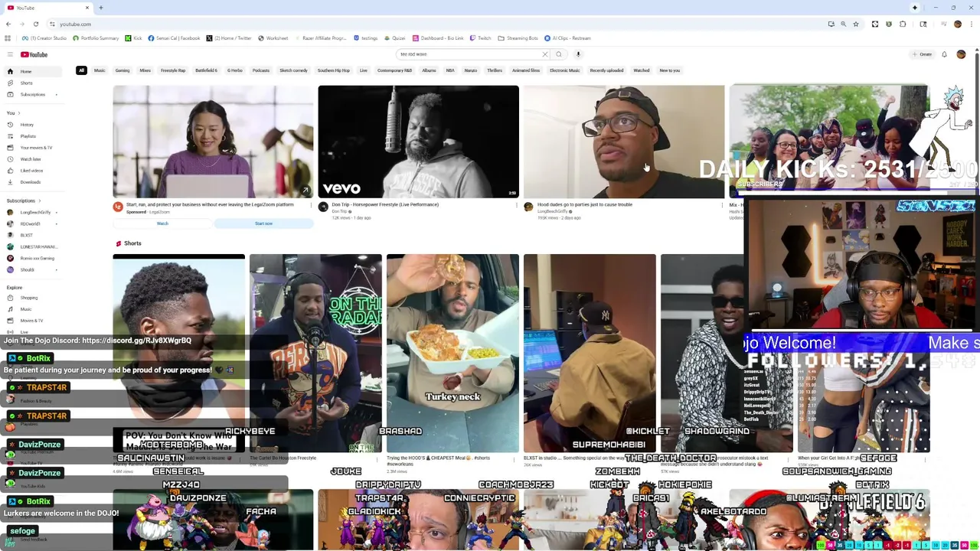
Task: Open the Turkey neck Short
Action: [x=452, y=353]
